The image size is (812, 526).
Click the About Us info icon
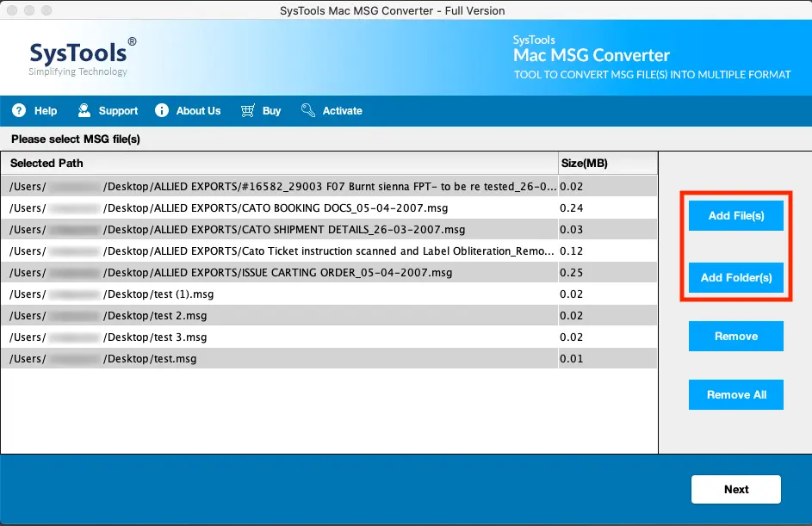pyautogui.click(x=161, y=110)
